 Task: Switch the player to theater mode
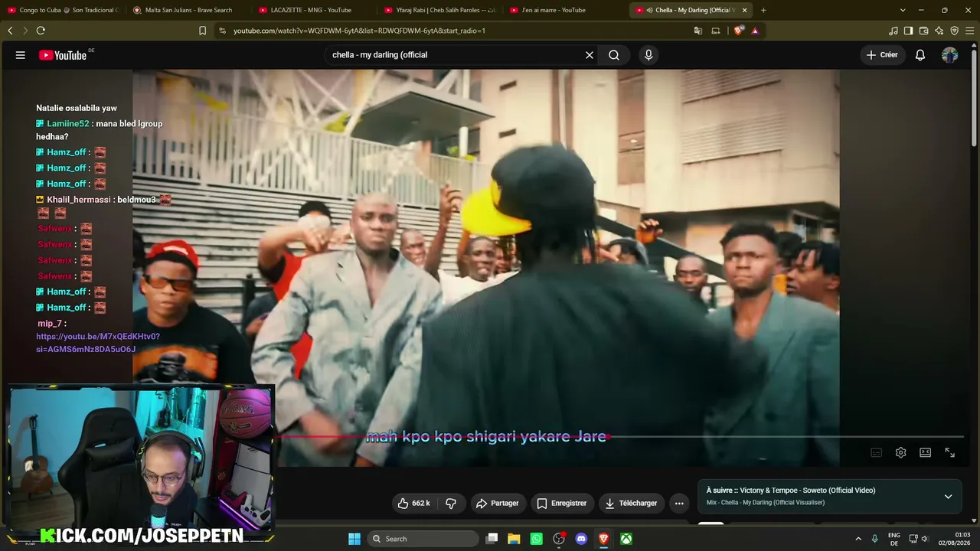(925, 452)
